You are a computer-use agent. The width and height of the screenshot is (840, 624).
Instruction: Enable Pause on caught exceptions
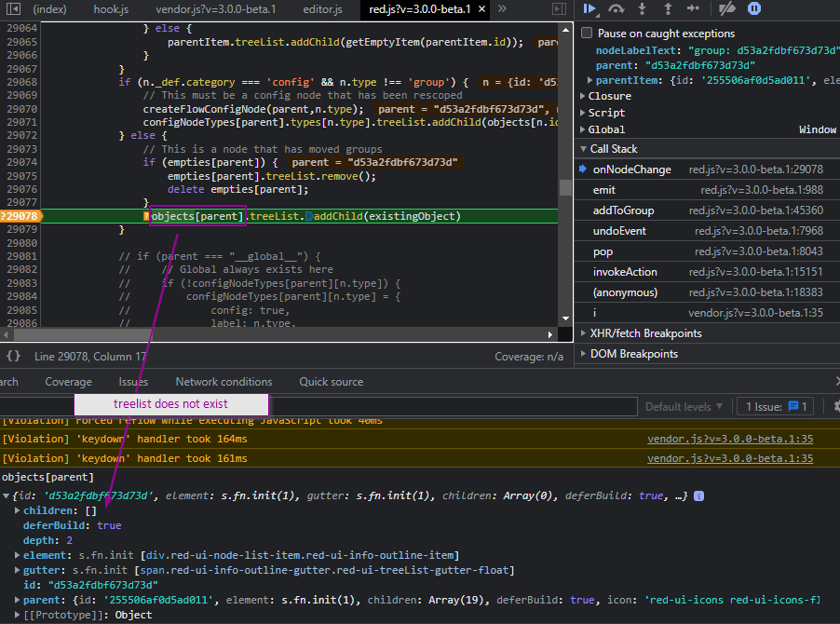587,32
